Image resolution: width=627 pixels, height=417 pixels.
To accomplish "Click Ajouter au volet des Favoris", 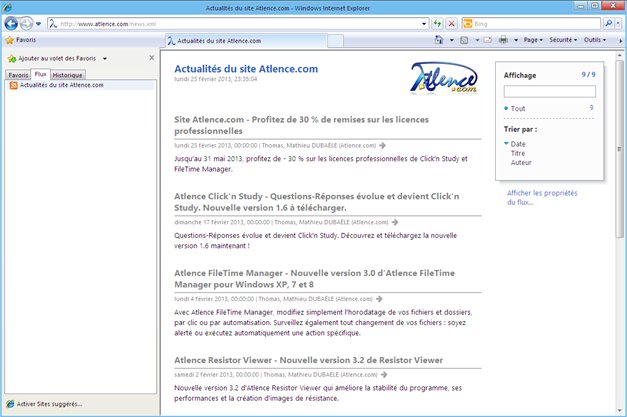I will click(x=52, y=58).
